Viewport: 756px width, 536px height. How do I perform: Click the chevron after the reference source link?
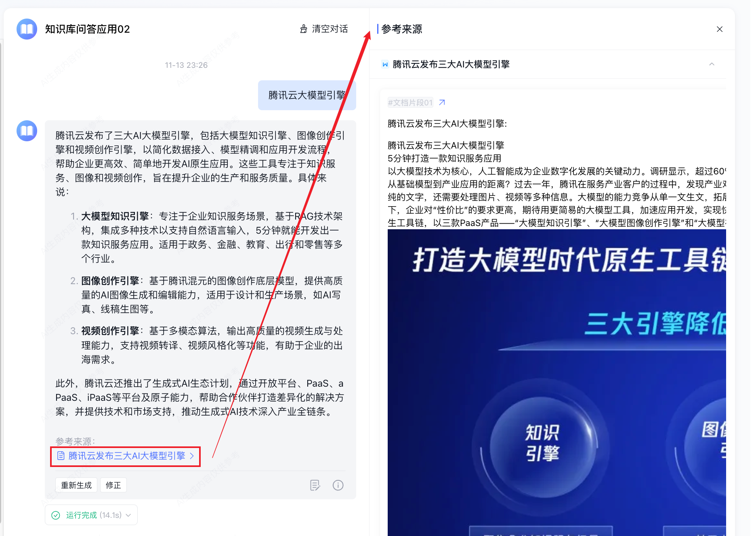[x=192, y=456]
